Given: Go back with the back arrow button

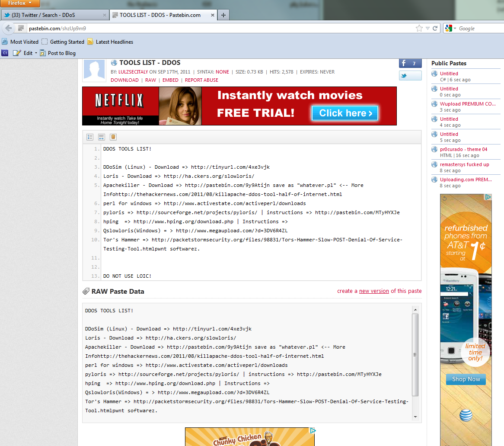Looking at the screenshot, I should (x=9, y=28).
